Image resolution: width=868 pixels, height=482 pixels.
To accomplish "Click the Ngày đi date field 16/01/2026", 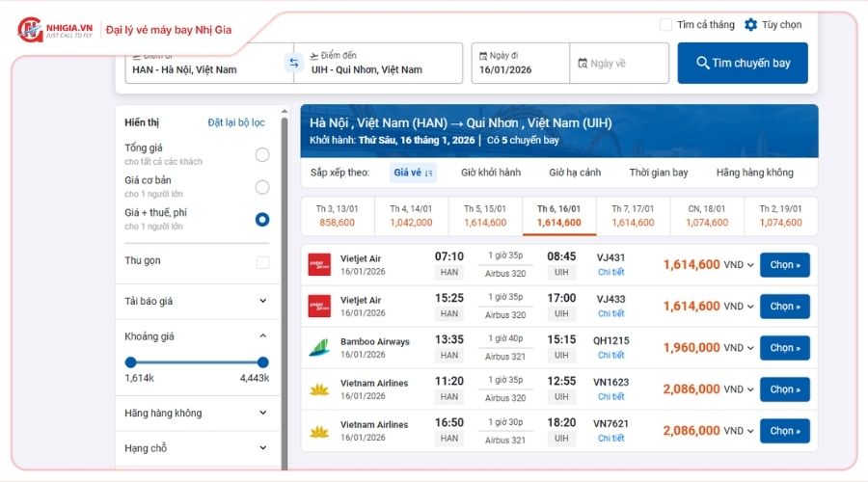I will click(521, 63).
